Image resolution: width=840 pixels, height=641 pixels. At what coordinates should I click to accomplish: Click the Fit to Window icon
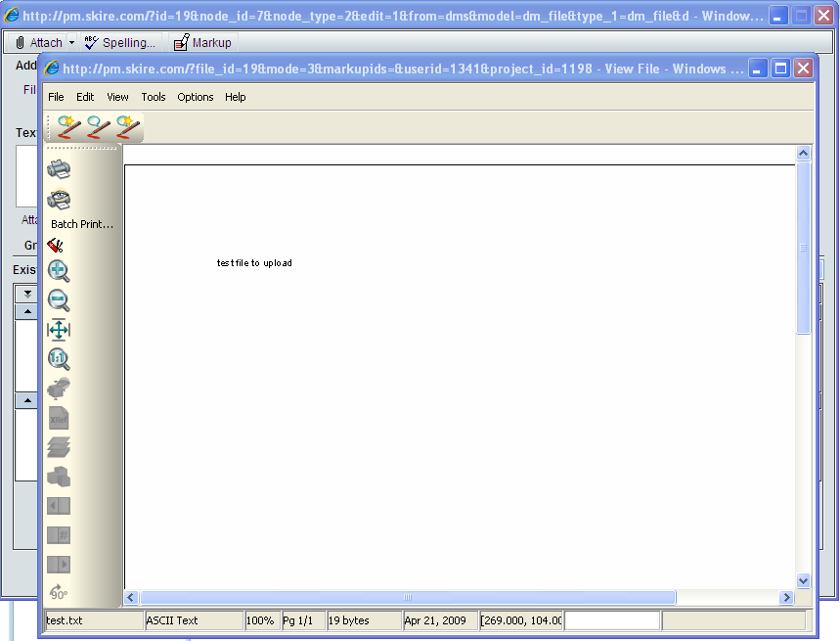point(58,330)
